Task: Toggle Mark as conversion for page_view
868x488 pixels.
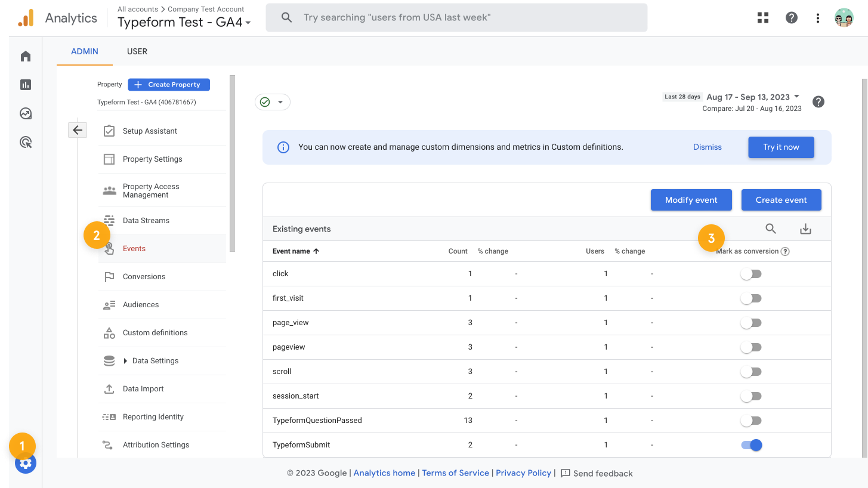Action: [751, 323]
